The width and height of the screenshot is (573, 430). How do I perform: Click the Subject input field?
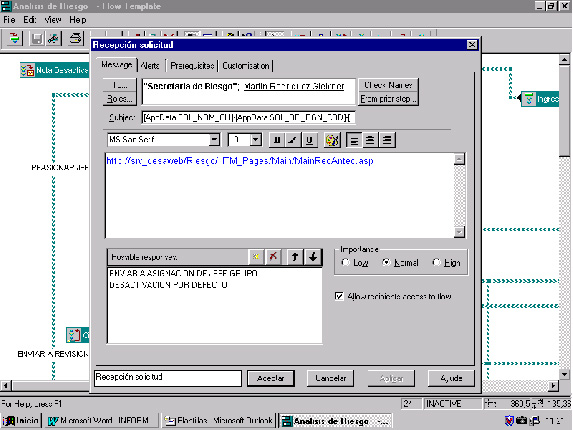tap(248, 118)
